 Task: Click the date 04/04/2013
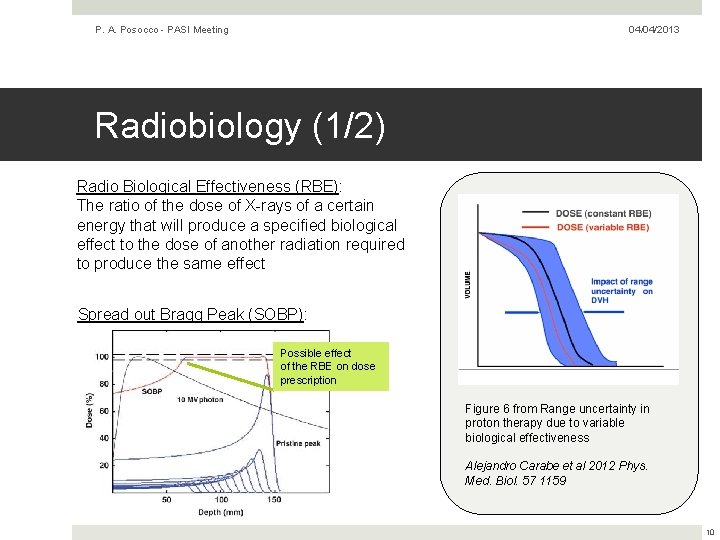pyautogui.click(x=653, y=29)
